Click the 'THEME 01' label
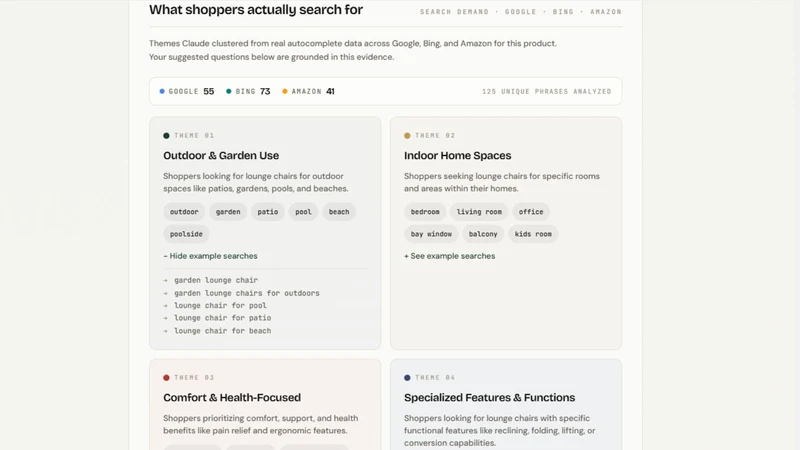The height and width of the screenshot is (450, 800). pos(194,136)
